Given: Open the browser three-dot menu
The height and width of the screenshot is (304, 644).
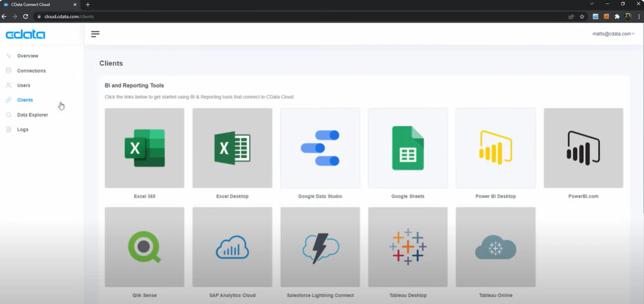Looking at the screenshot, I should point(639,16).
